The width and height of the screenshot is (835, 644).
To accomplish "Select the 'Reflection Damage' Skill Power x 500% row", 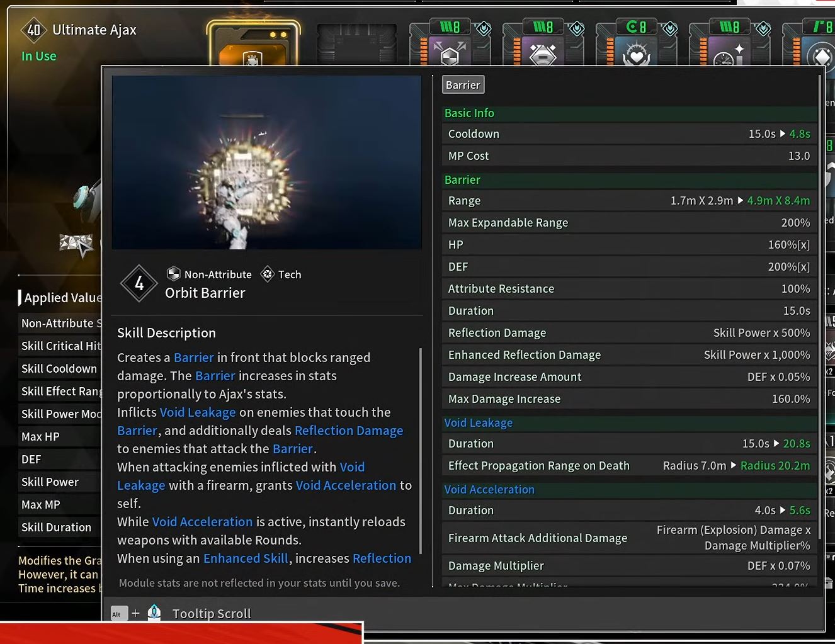I will point(629,333).
